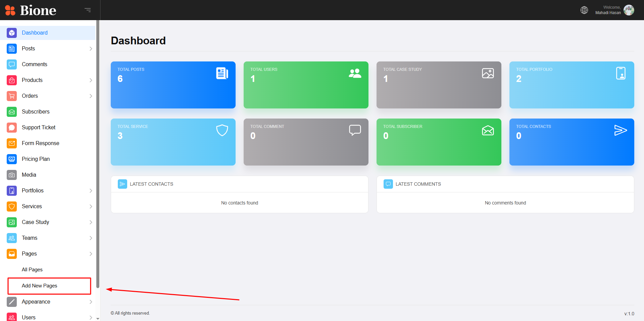This screenshot has width=644, height=321.
Task: Click the image icon on Total Case Study card
Action: tap(488, 73)
